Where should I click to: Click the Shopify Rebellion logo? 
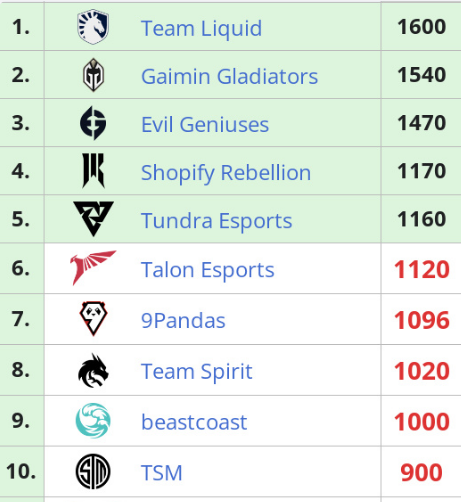93,171
